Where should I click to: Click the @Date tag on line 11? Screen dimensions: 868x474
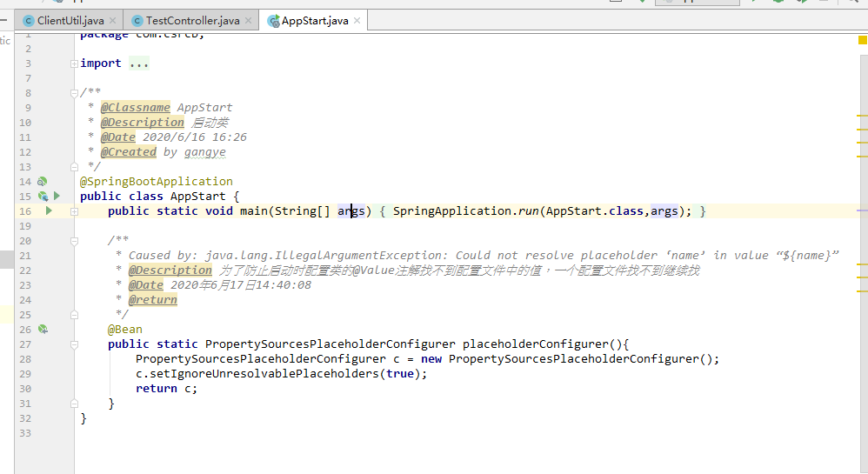click(118, 137)
